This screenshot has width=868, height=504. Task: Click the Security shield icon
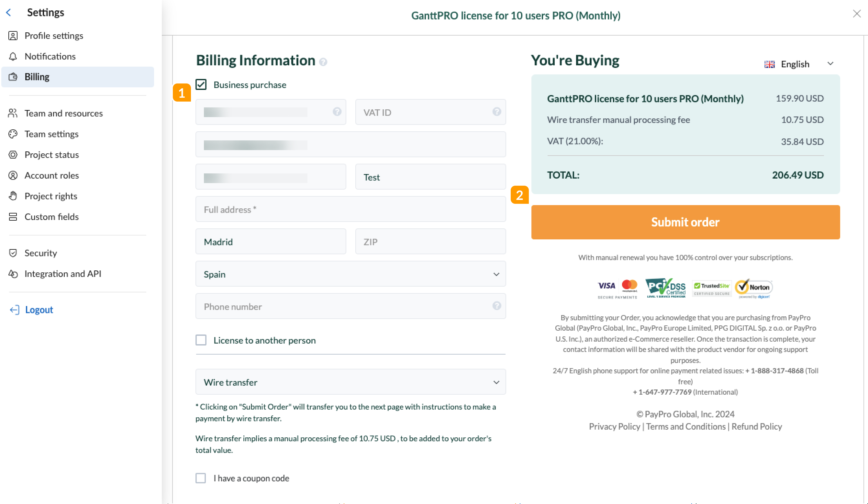pos(13,253)
